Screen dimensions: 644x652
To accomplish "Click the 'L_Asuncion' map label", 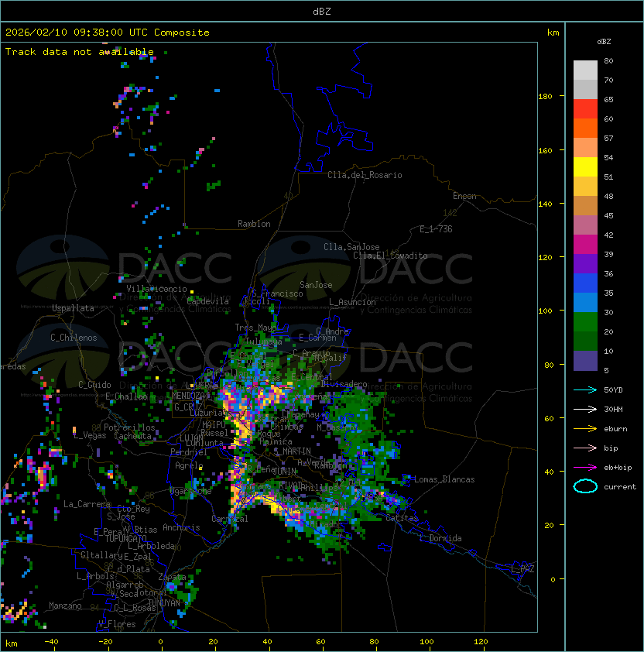I will (x=352, y=302).
